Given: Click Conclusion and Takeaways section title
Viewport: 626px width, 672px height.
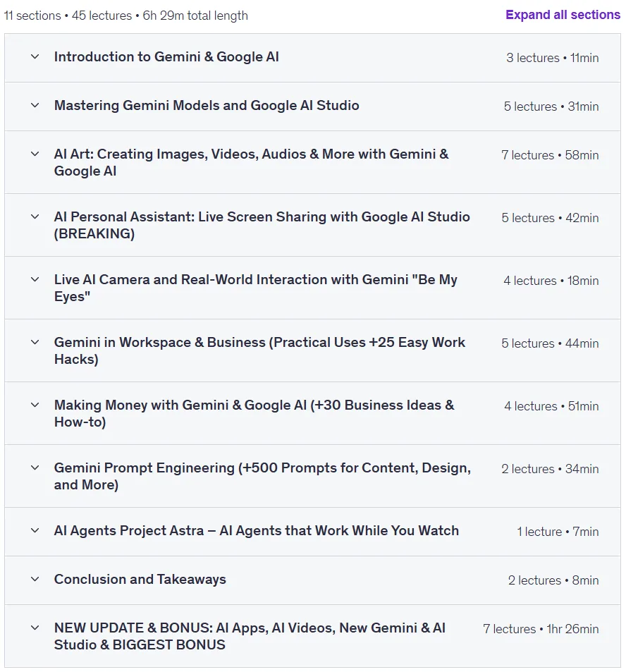Looking at the screenshot, I should click(x=140, y=580).
